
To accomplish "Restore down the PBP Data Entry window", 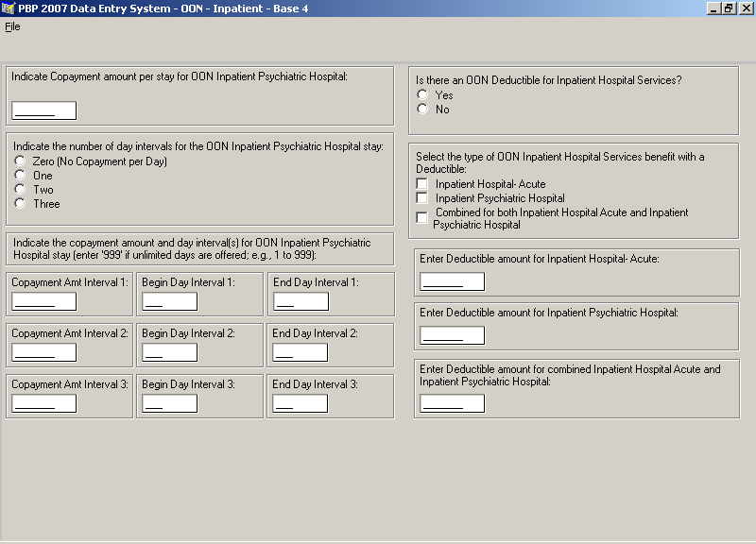I will (x=728, y=8).
